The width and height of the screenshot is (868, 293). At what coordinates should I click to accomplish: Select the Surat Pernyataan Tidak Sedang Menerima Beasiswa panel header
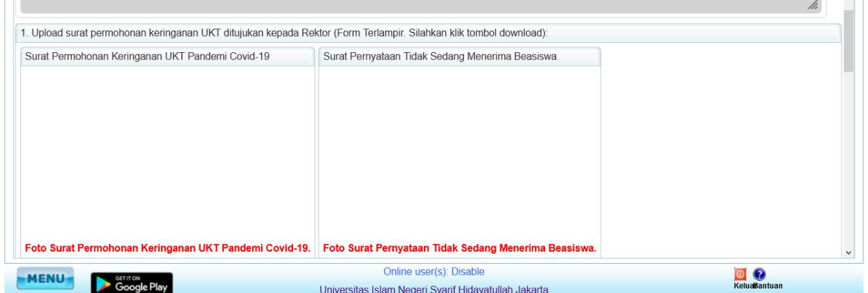point(460,56)
